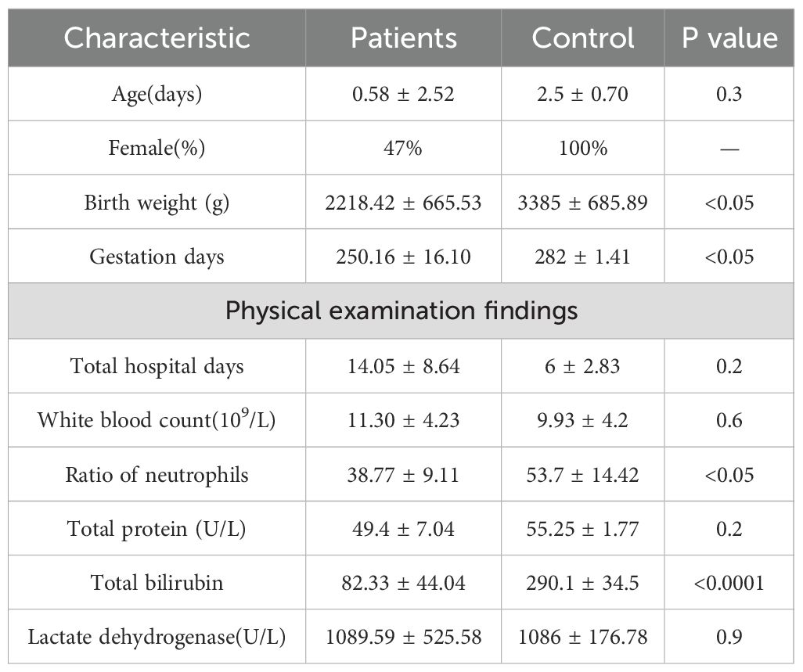Image resolution: width=803 pixels, height=672 pixels.
Task: Click control value 290.1 ± 34.5
Action: point(583,583)
